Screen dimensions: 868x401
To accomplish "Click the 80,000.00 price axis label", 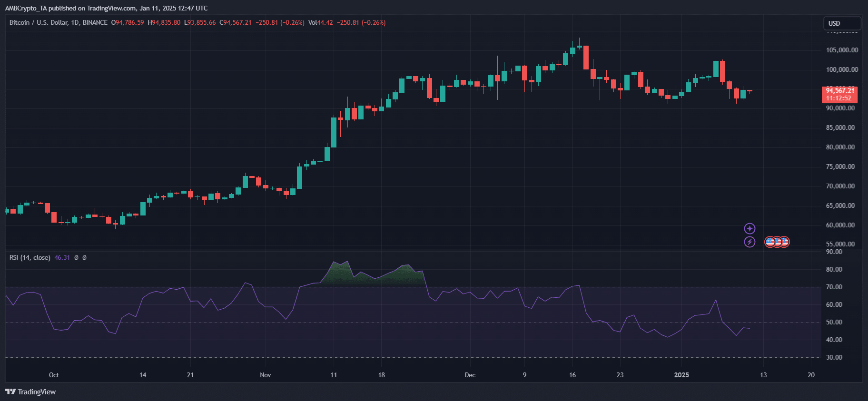I will click(x=840, y=147).
